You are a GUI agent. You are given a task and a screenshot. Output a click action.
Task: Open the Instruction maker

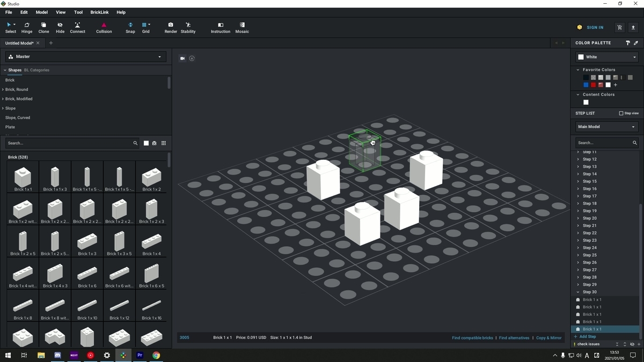[x=221, y=27]
